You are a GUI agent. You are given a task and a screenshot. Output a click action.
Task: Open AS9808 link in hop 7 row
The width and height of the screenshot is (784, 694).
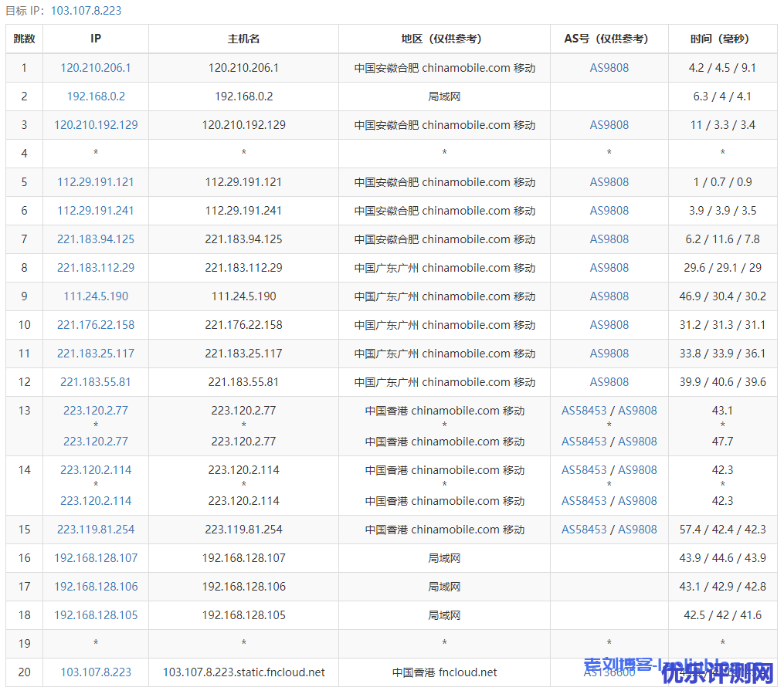609,239
